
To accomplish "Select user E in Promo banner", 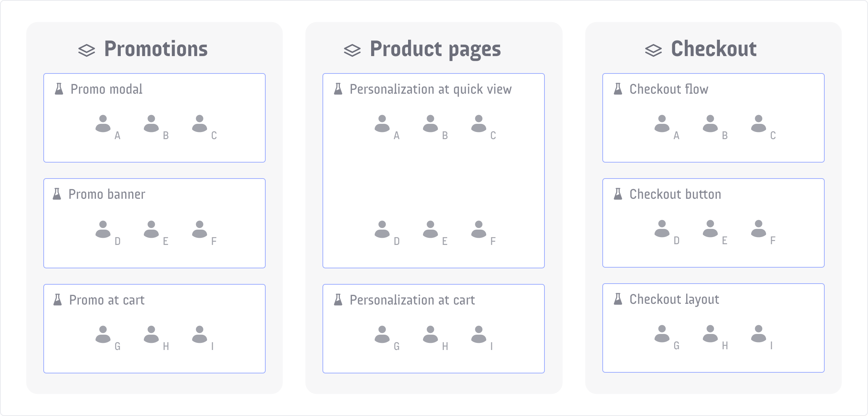I will pos(151,229).
